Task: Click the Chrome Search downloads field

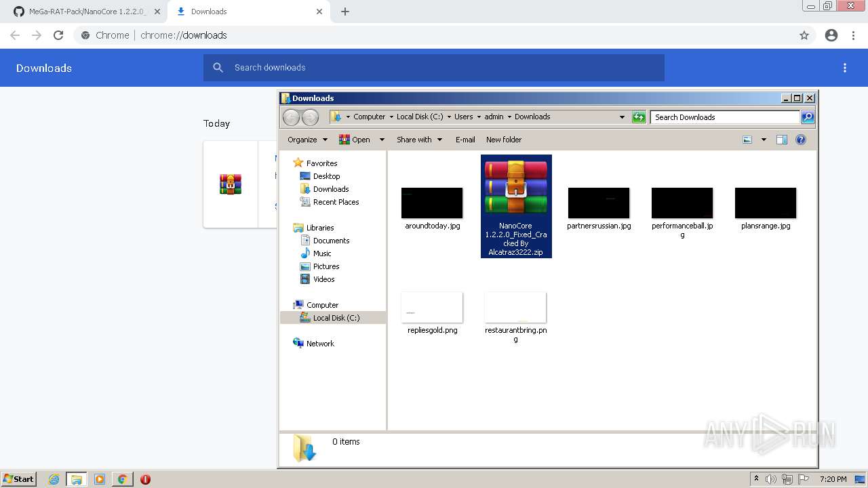Action: [434, 68]
